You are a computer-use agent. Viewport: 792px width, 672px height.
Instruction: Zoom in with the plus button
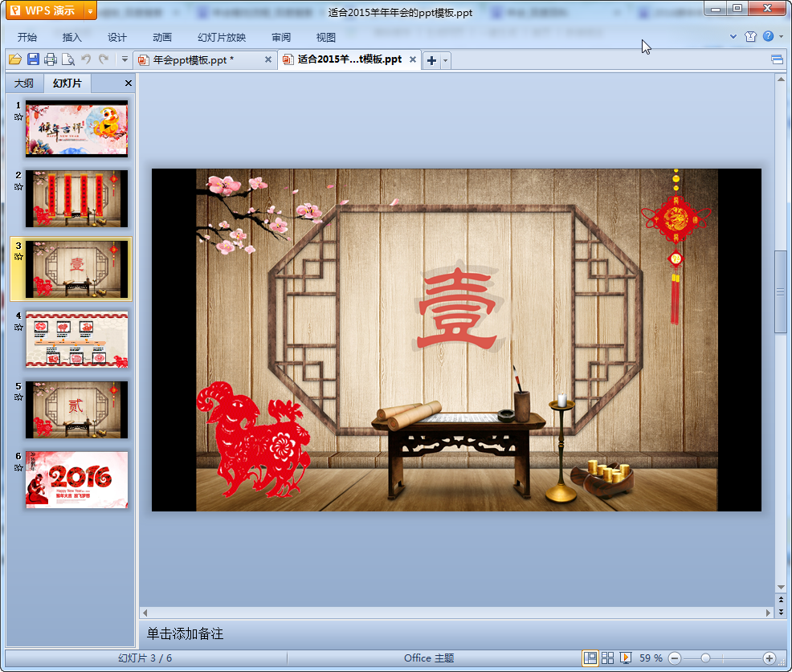(x=770, y=658)
